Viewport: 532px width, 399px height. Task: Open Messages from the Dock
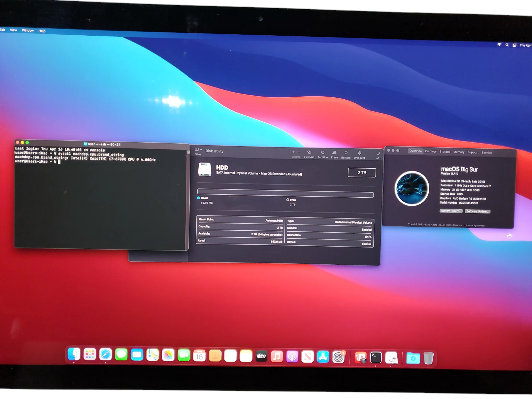121,355
